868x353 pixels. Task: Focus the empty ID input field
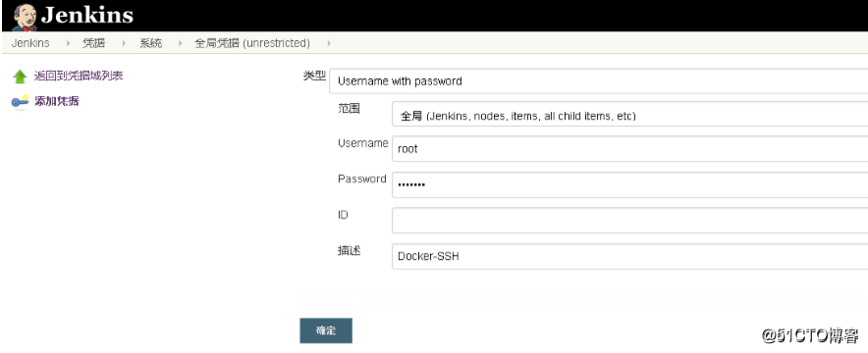click(630, 221)
